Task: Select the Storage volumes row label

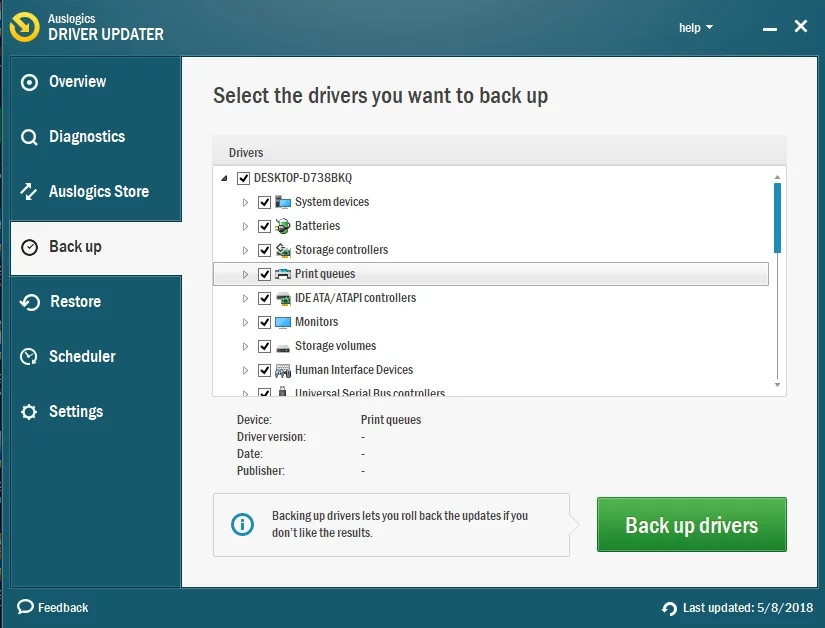Action: coord(335,346)
